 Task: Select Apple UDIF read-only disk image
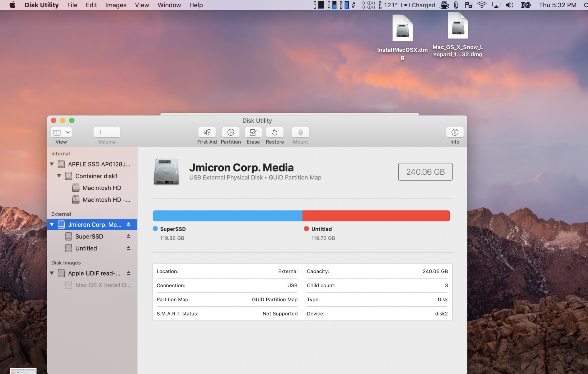(x=92, y=273)
